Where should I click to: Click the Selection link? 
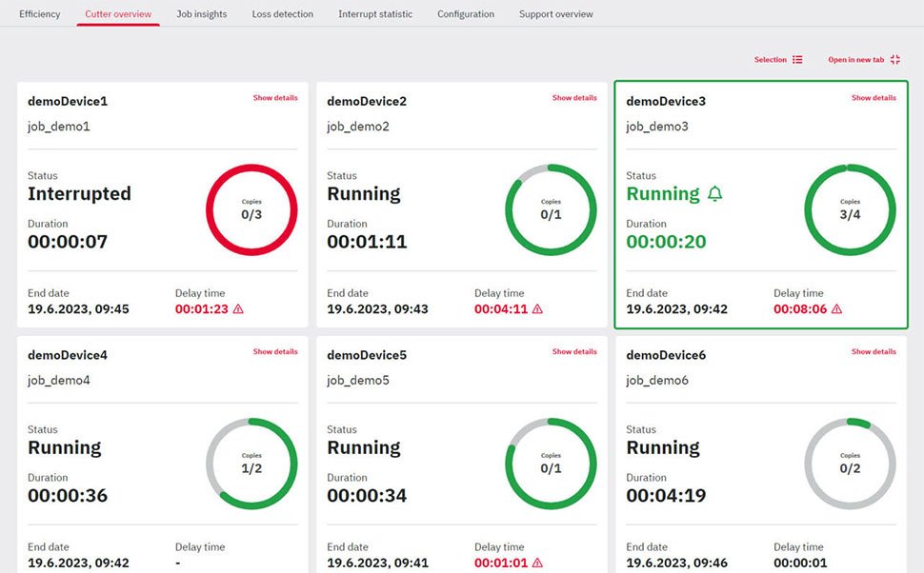[x=771, y=59]
